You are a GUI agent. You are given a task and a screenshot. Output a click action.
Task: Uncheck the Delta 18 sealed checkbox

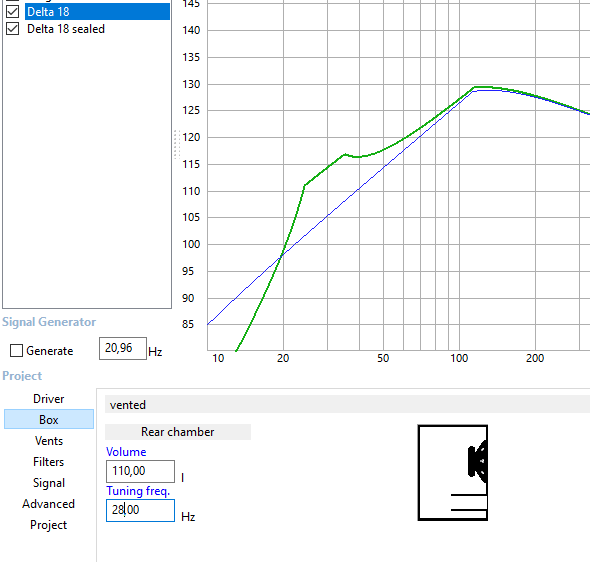coord(12,29)
